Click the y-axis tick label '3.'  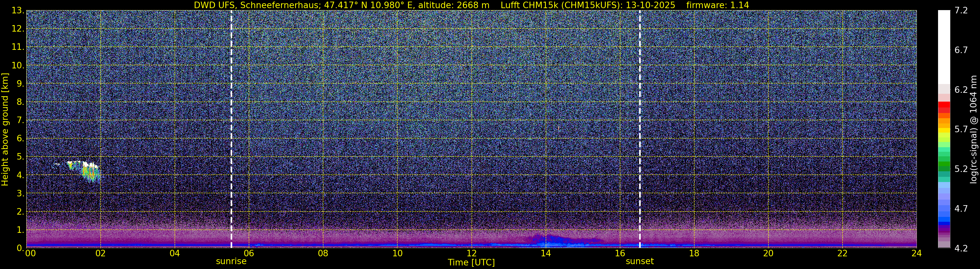(20, 193)
